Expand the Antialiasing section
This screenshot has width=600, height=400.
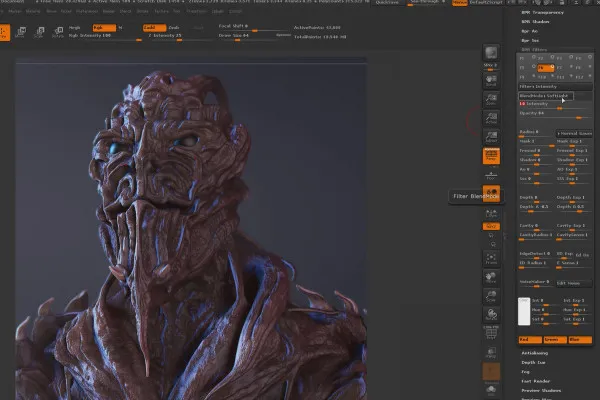(x=535, y=353)
